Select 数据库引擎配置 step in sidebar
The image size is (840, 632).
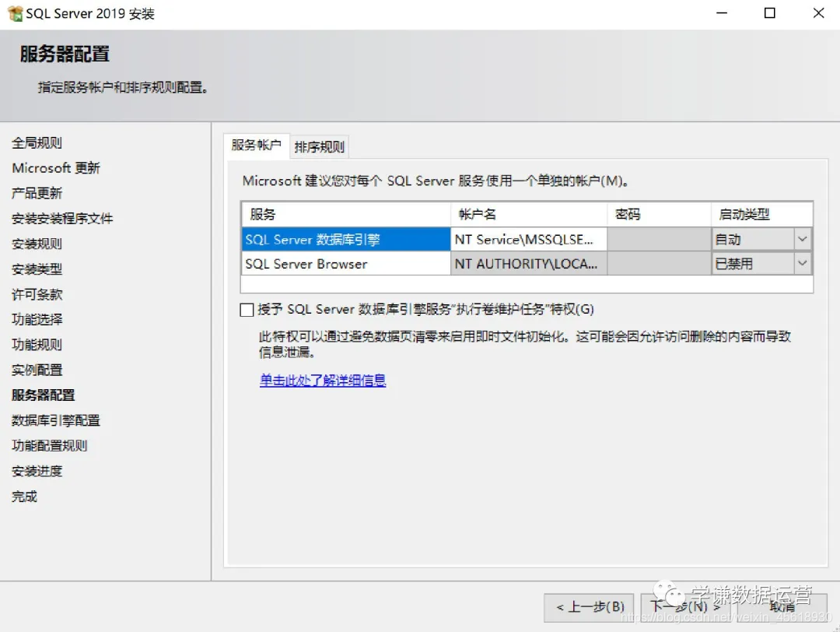tap(56, 420)
